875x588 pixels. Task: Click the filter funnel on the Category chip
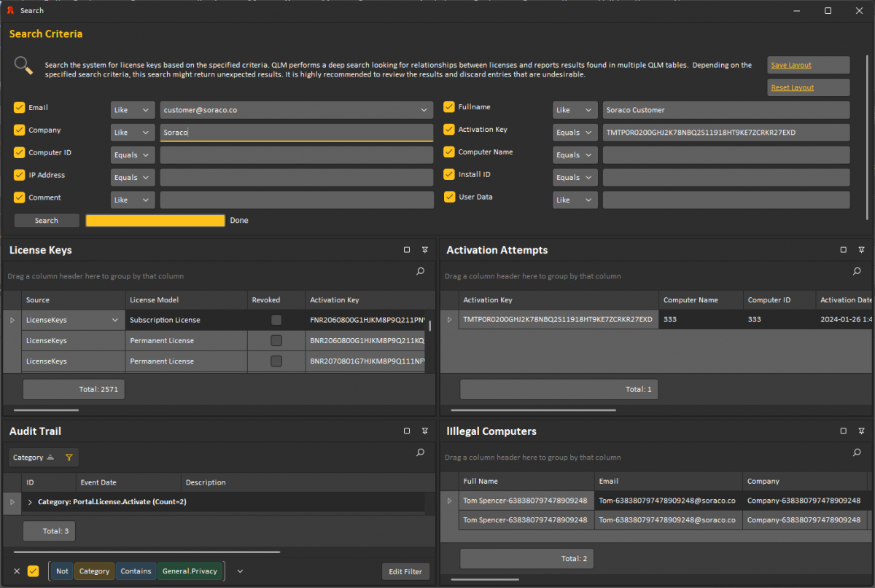click(x=69, y=458)
